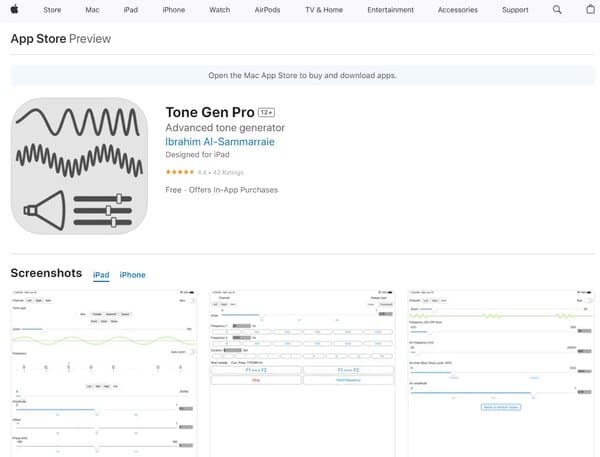This screenshot has height=457, width=600.
Task: Click the 12+ age rating badge
Action: tap(266, 113)
